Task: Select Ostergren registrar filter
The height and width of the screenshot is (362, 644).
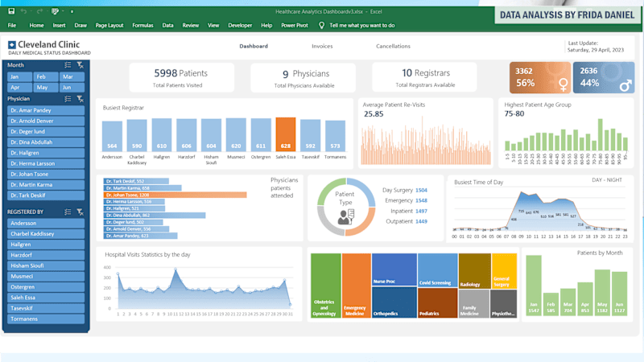Action: point(46,287)
